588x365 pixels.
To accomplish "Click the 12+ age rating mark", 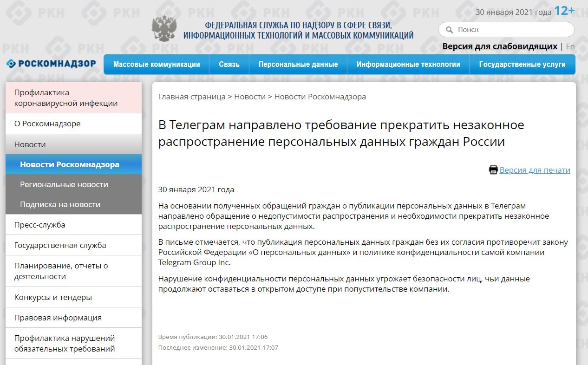I will point(564,11).
